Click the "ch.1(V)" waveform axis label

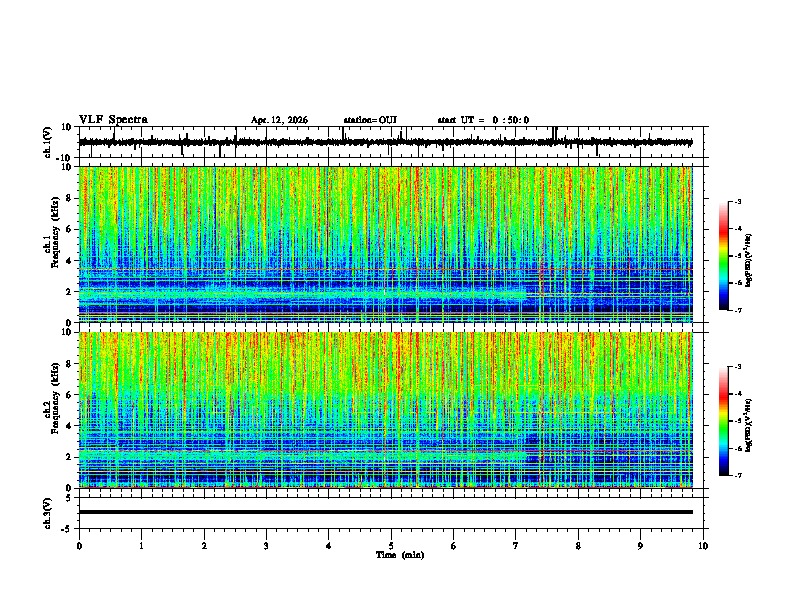[47, 142]
